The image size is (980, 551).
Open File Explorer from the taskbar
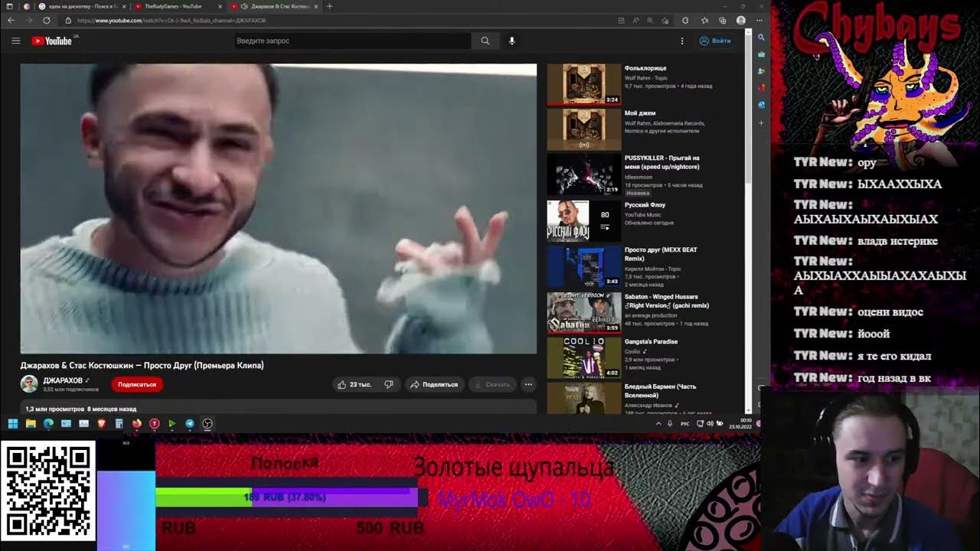point(31,423)
